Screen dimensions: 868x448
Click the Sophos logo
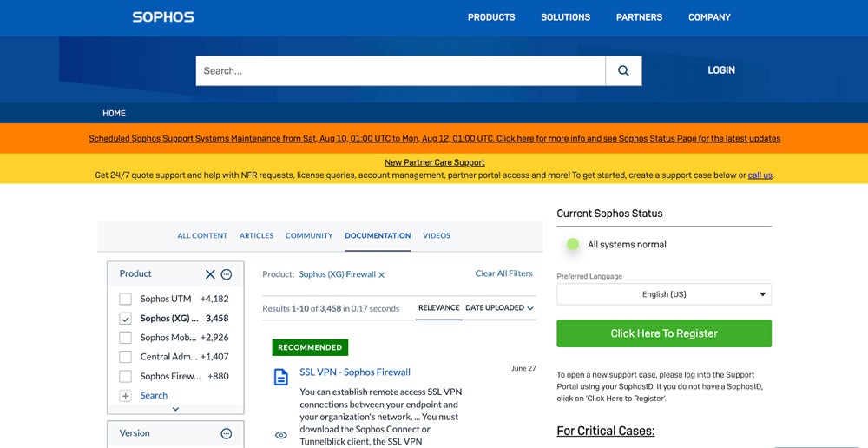pyautogui.click(x=163, y=17)
